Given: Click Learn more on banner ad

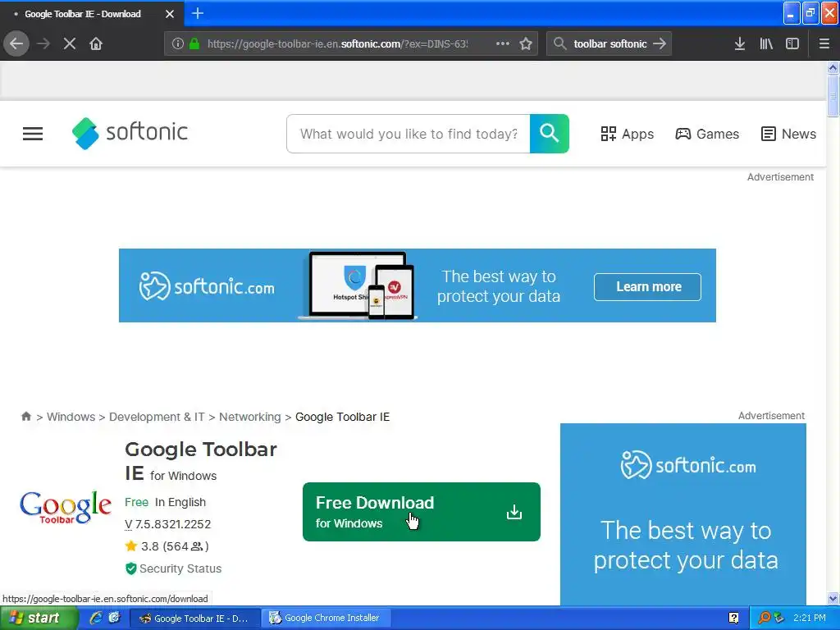Looking at the screenshot, I should point(647,286).
